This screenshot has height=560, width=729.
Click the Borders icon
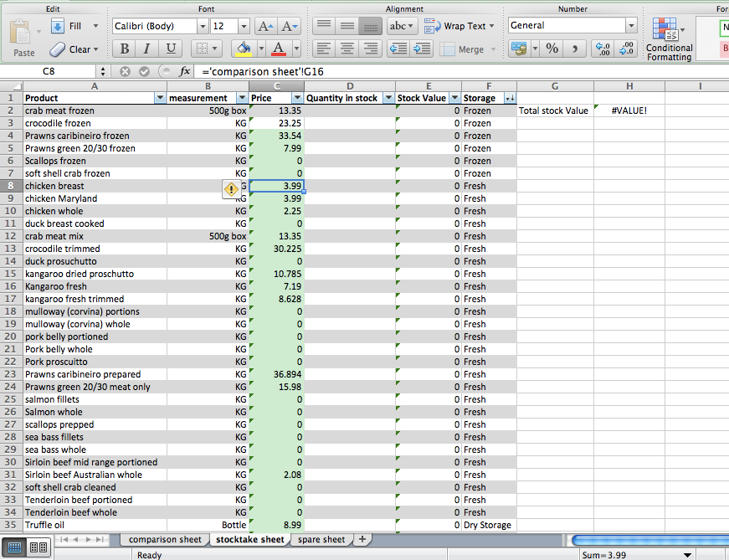pos(202,49)
